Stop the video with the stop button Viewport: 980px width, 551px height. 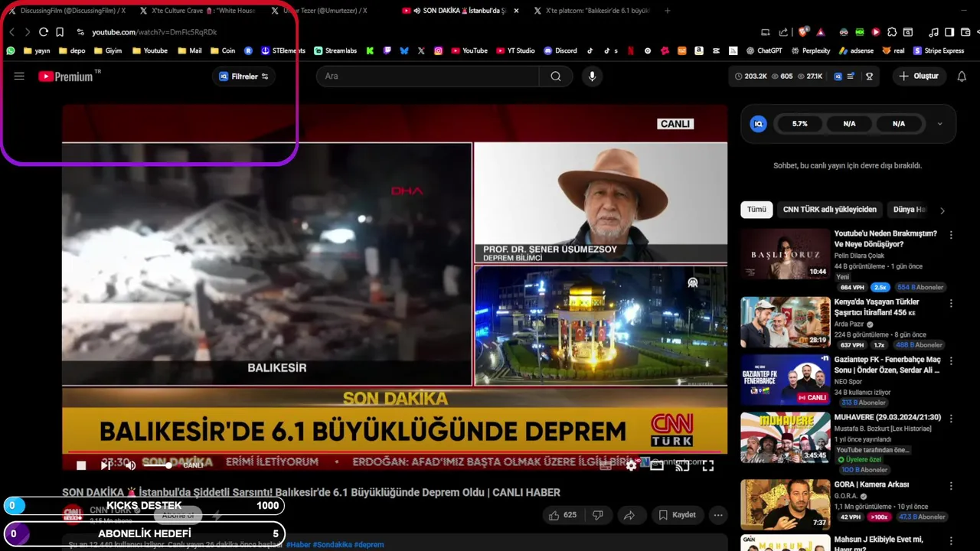(81, 465)
